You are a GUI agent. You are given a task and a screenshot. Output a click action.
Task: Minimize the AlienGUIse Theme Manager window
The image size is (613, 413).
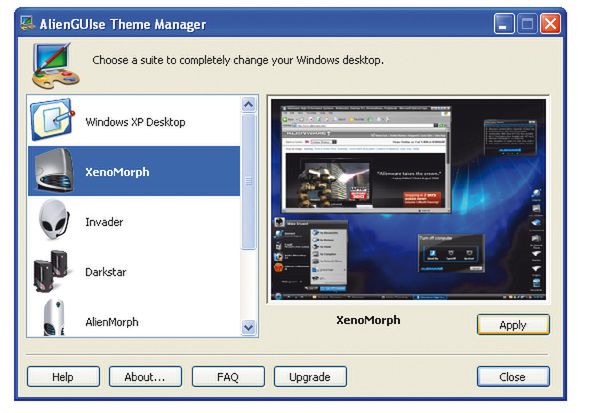pos(504,23)
